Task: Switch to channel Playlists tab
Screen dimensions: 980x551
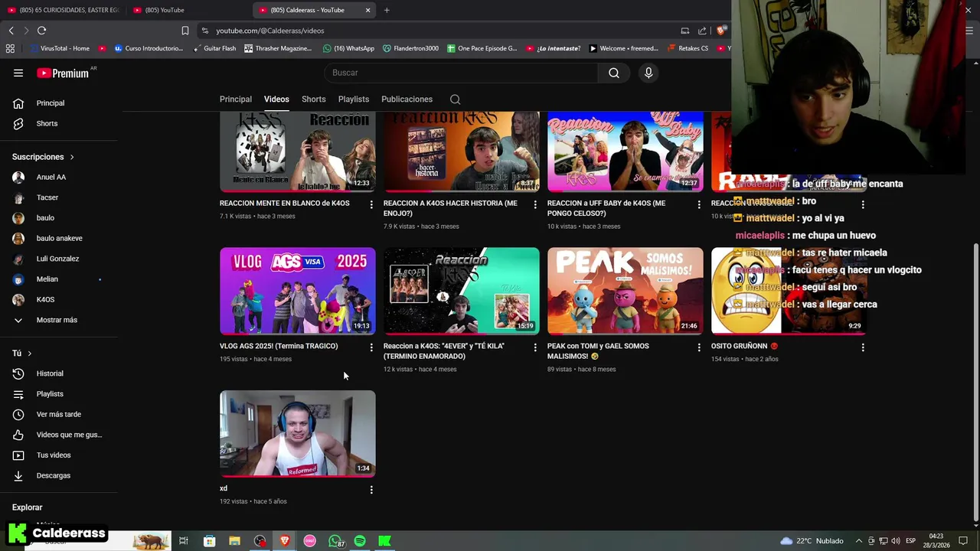Action: [x=354, y=99]
